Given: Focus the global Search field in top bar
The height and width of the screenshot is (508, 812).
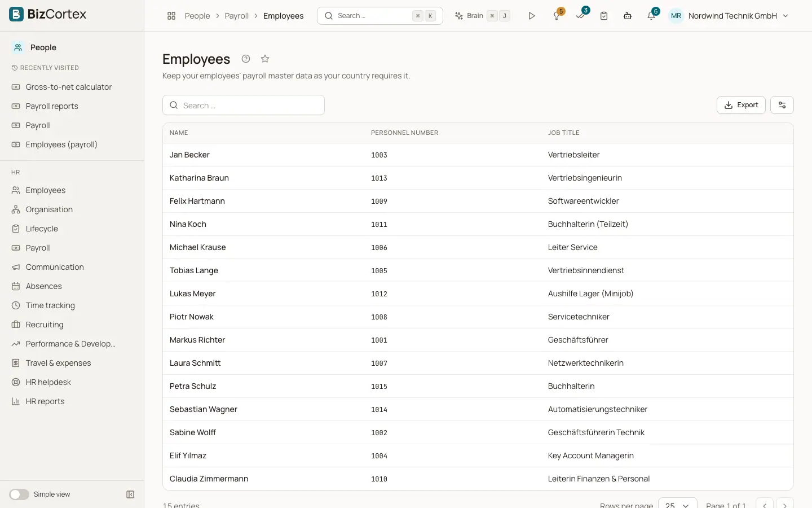Looking at the screenshot, I should pyautogui.click(x=380, y=16).
